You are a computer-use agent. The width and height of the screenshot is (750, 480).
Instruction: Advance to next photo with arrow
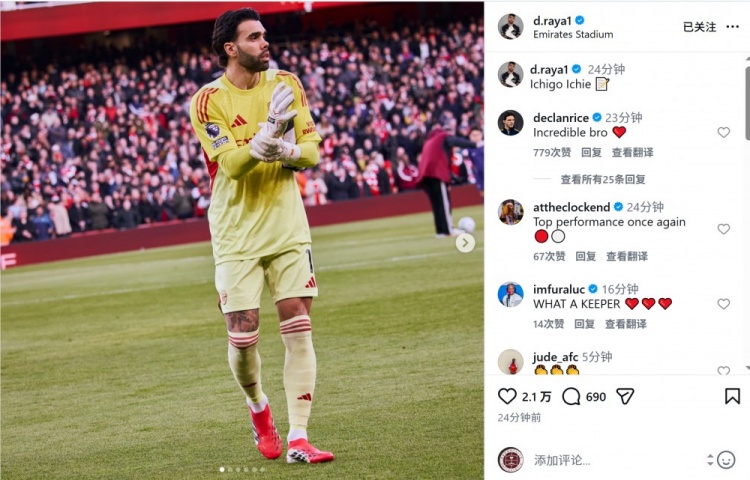tap(465, 243)
